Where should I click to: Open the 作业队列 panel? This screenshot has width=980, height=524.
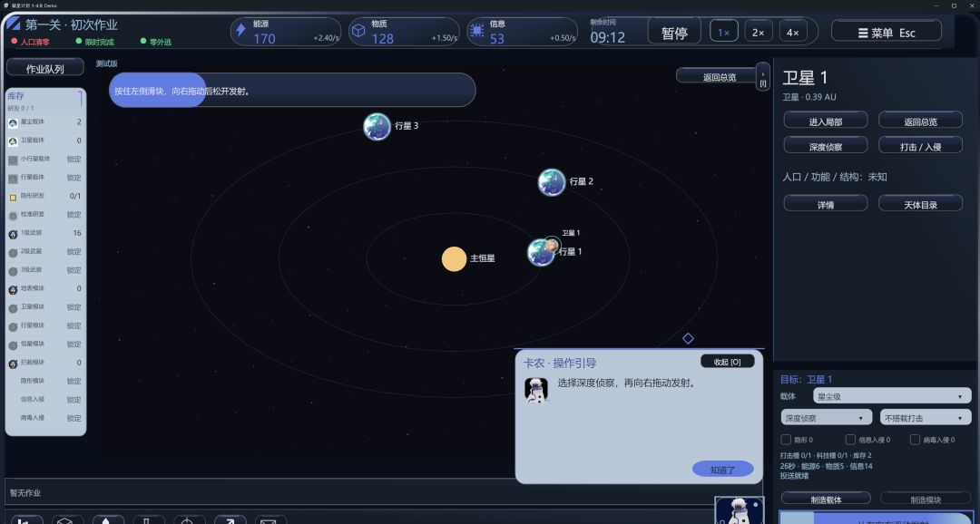[x=45, y=68]
